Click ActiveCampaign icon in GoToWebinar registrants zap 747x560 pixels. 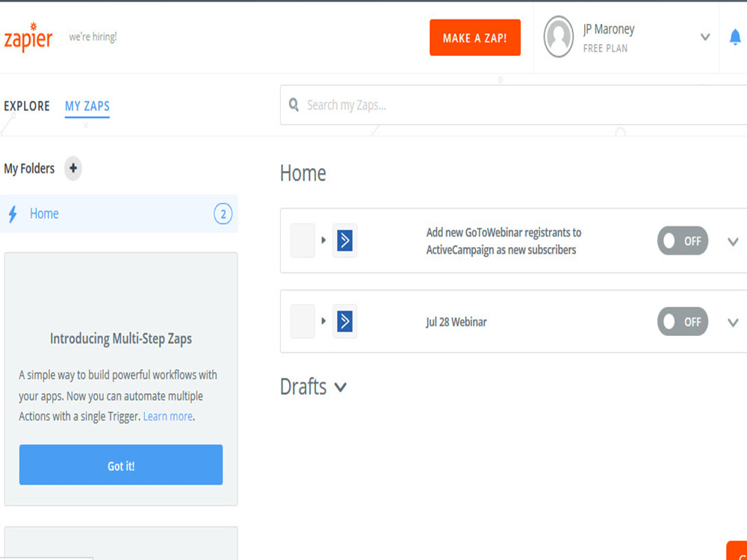344,240
